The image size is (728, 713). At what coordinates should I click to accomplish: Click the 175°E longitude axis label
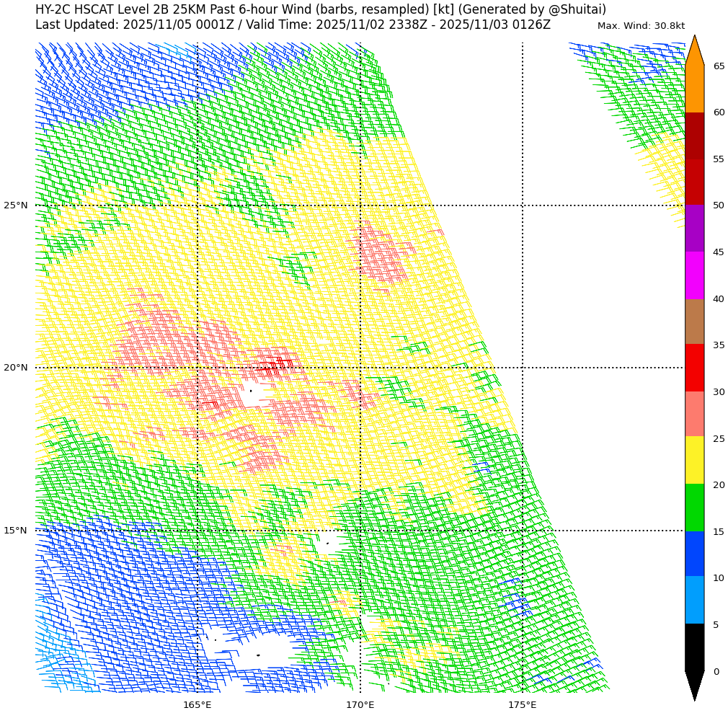coord(522,704)
